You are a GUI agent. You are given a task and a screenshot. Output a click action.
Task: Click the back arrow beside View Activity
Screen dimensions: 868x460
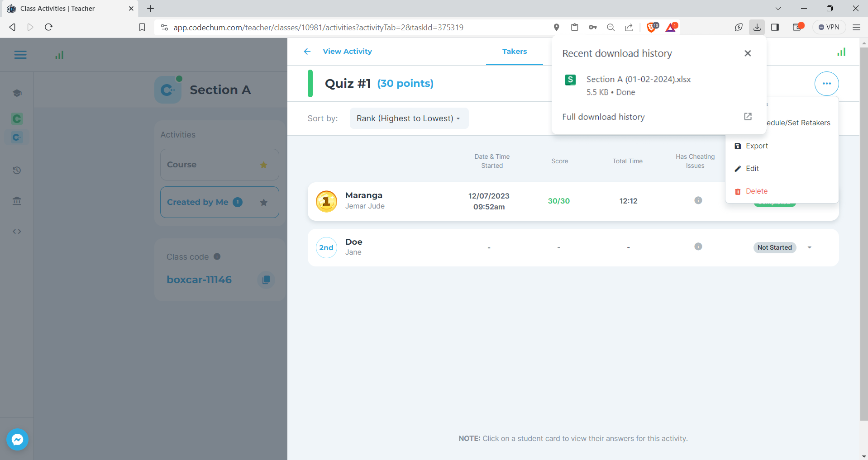point(307,52)
